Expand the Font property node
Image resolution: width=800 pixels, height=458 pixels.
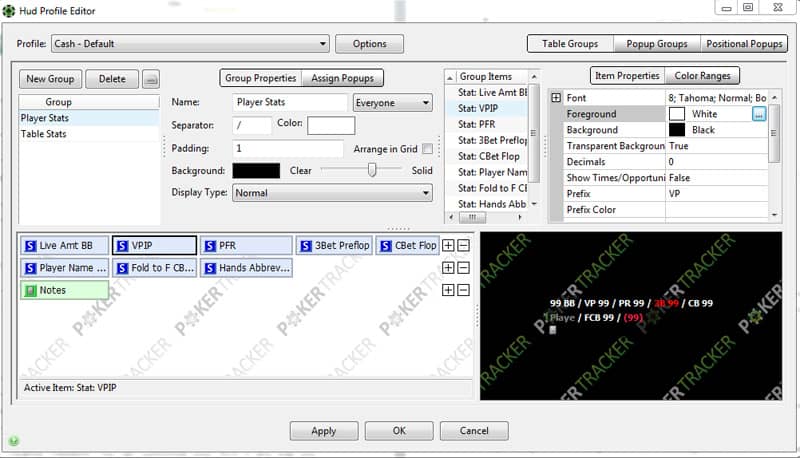(556, 97)
